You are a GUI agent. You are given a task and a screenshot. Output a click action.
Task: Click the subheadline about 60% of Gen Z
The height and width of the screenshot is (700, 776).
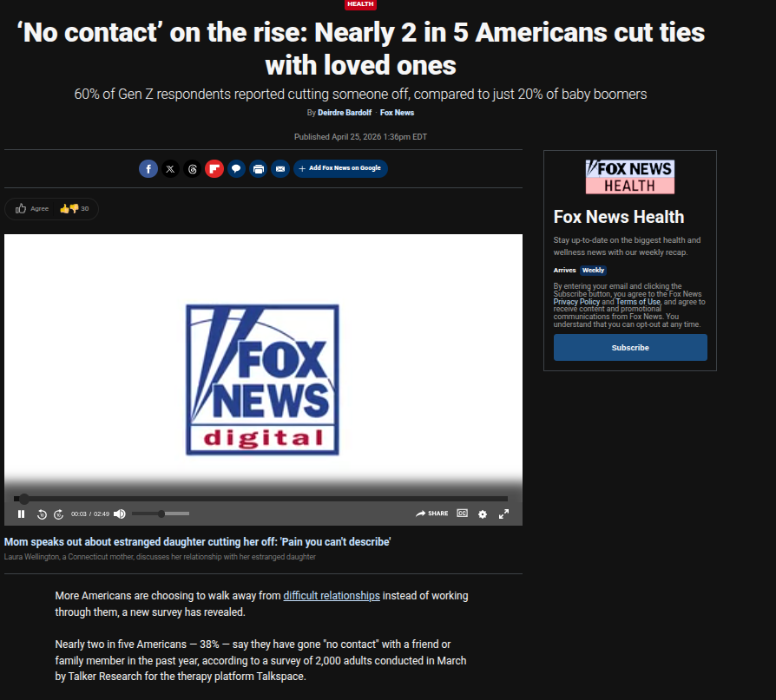[x=360, y=94]
